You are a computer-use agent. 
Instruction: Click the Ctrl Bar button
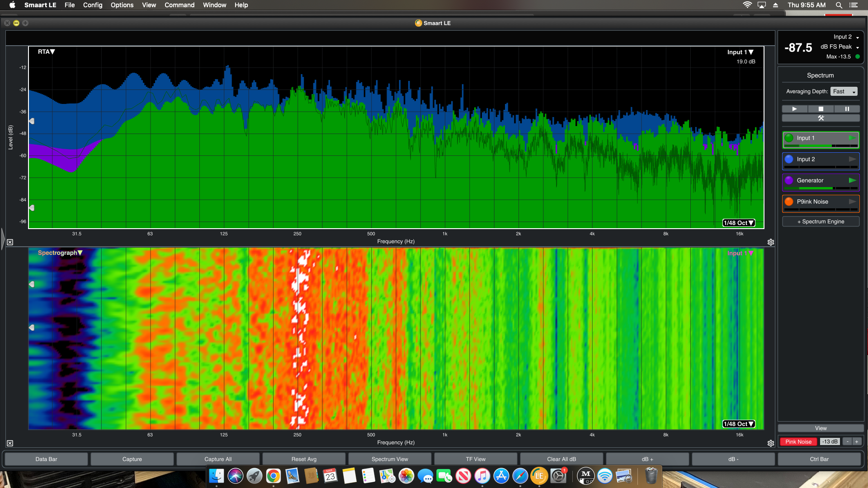click(x=819, y=459)
